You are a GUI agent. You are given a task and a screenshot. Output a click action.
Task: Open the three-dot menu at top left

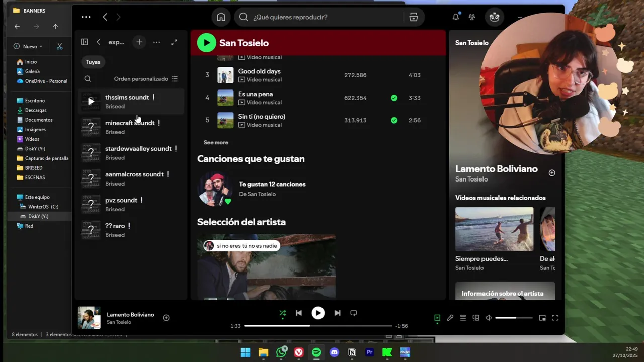pos(86,17)
